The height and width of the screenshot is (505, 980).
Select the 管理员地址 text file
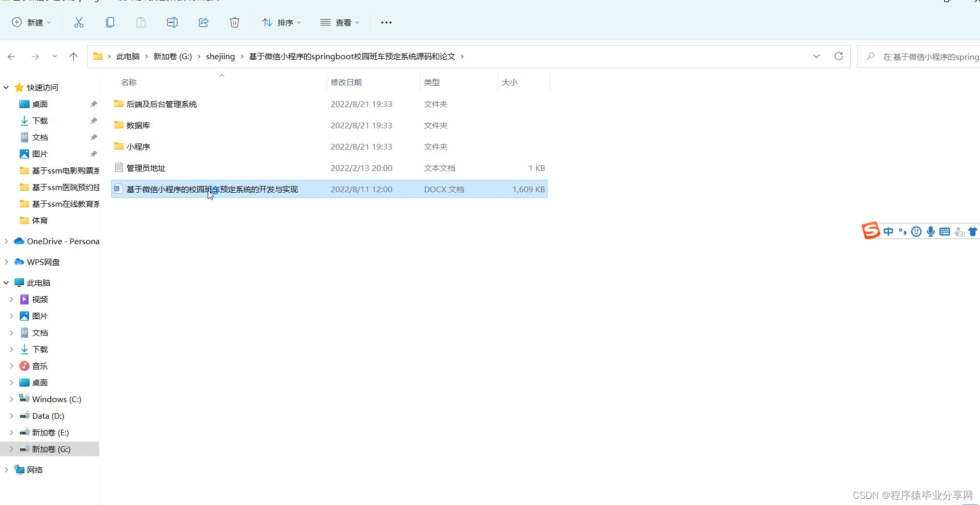329,168
